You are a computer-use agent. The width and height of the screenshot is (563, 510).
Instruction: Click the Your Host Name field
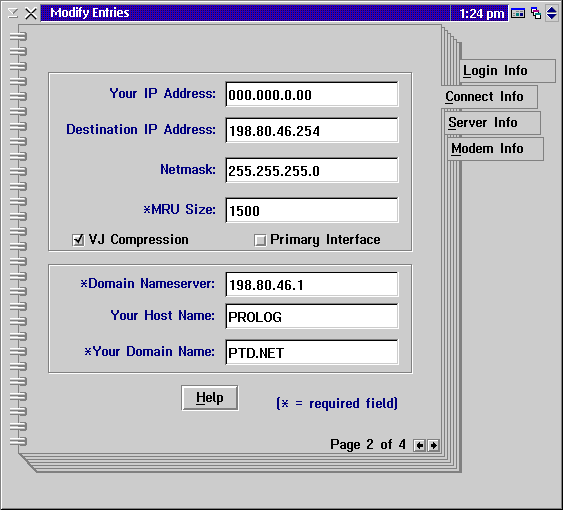click(312, 316)
